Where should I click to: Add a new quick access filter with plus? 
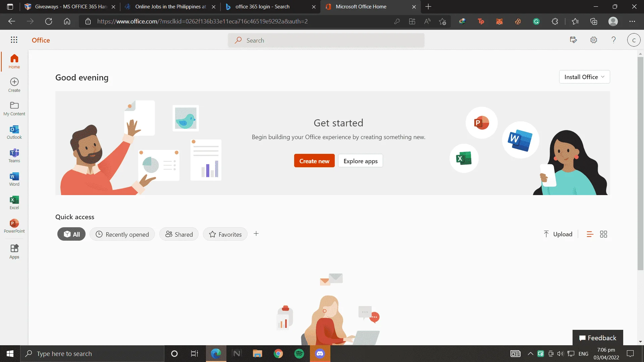(x=256, y=234)
